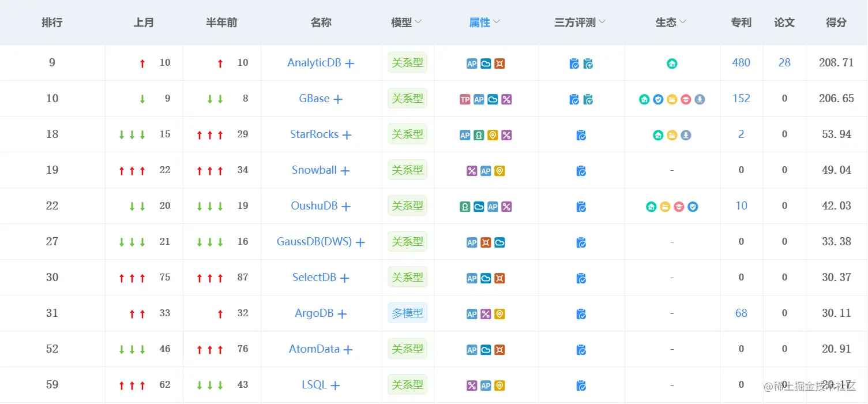Click AnalyticDB's green home ecosystem icon
This screenshot has height=404, width=868.
(x=672, y=63)
